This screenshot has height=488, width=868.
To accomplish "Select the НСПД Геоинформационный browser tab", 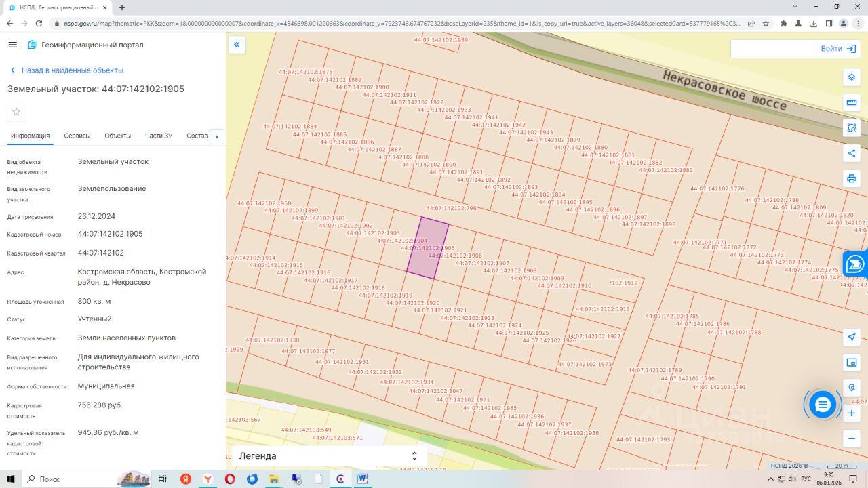I will [58, 7].
